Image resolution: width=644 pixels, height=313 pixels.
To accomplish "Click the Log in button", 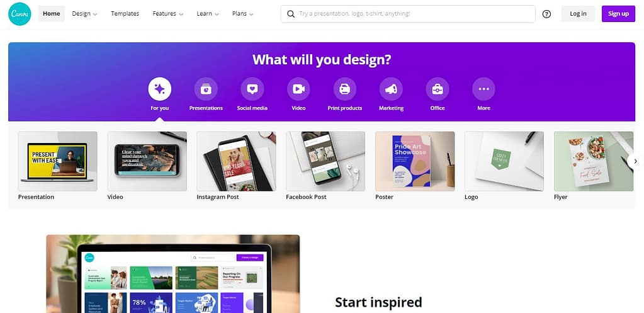I will pyautogui.click(x=578, y=14).
